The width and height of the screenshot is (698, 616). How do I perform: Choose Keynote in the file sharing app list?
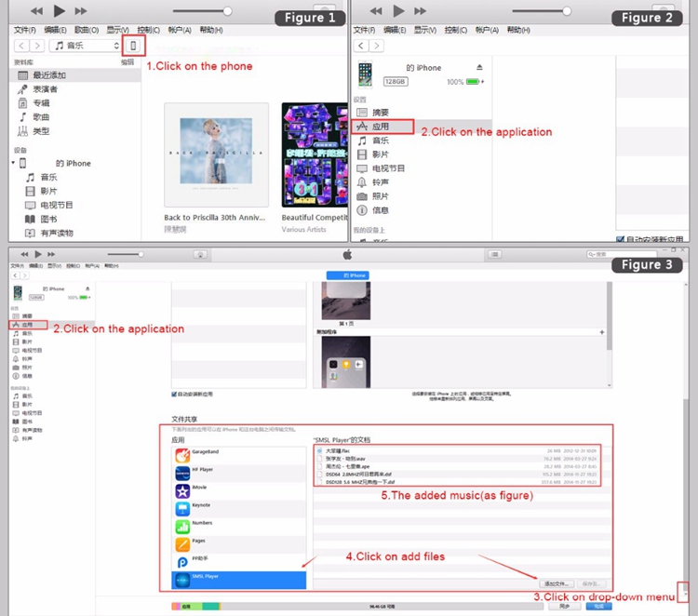tap(200, 506)
